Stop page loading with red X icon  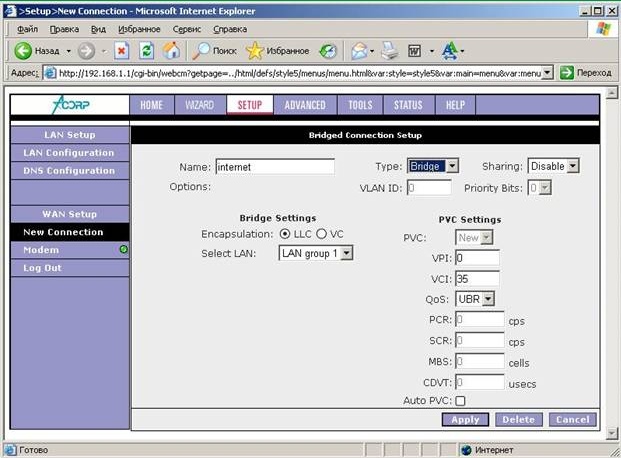click(x=121, y=51)
